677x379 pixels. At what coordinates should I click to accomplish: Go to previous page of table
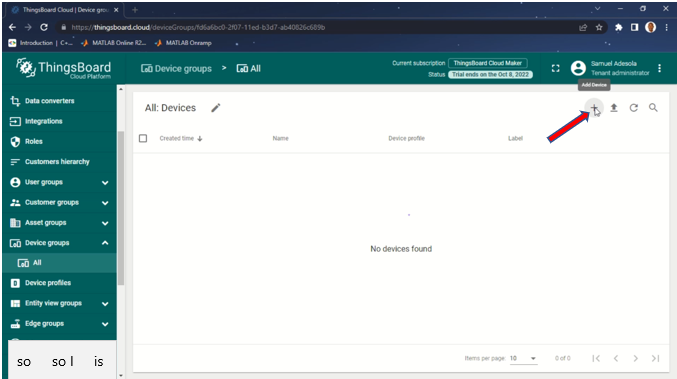click(x=616, y=358)
